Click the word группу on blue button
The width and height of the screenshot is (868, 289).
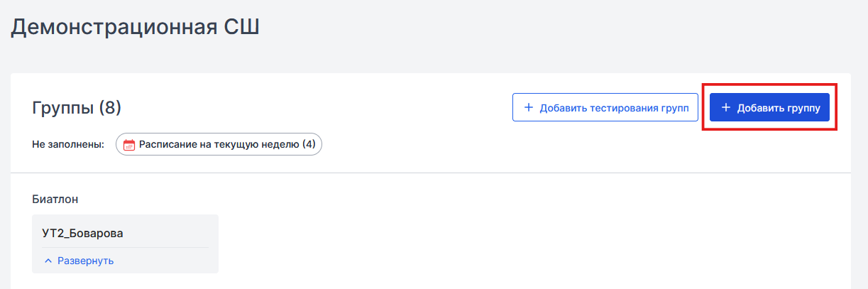(x=803, y=109)
